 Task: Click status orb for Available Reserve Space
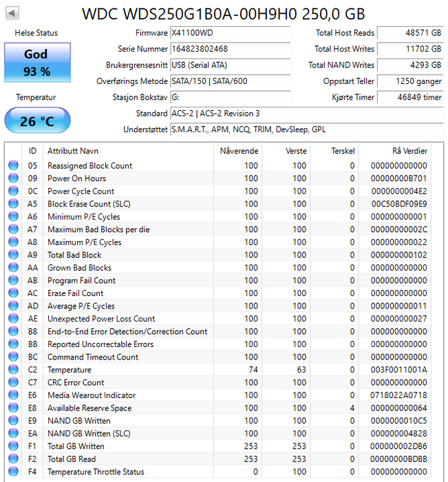[13, 408]
